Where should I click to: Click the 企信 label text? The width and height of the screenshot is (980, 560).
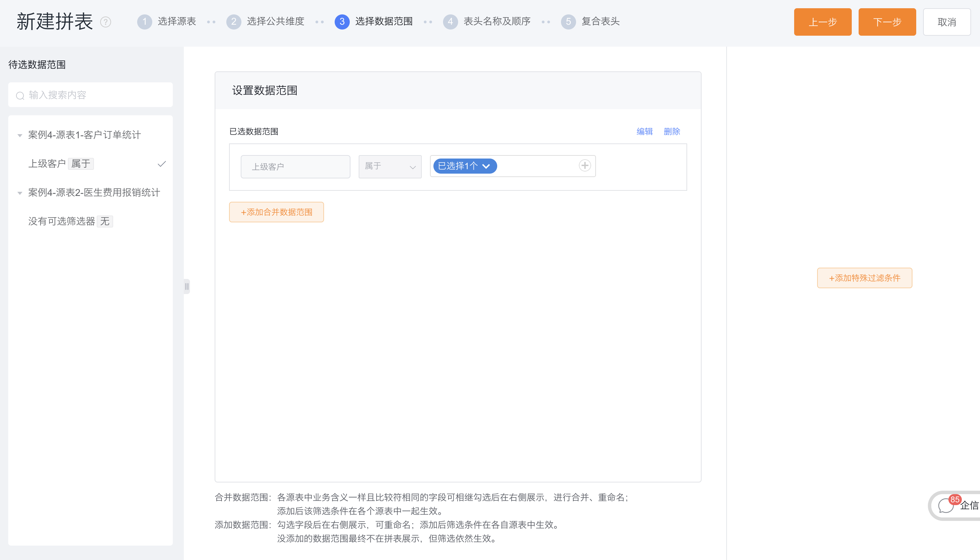pos(970,505)
